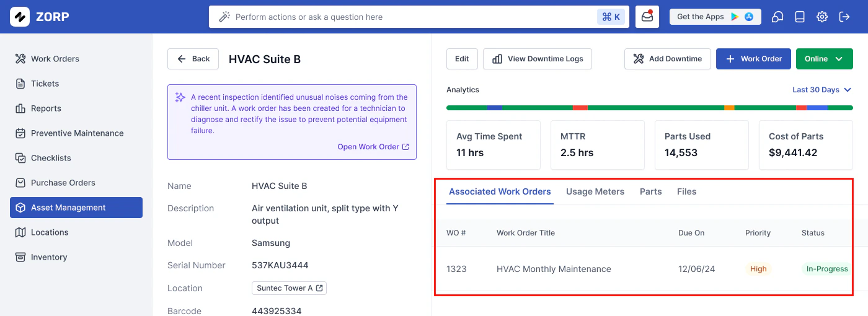Screen dimensions: 868x316
Task: Click the Avg Time Spent card
Action: (x=494, y=145)
